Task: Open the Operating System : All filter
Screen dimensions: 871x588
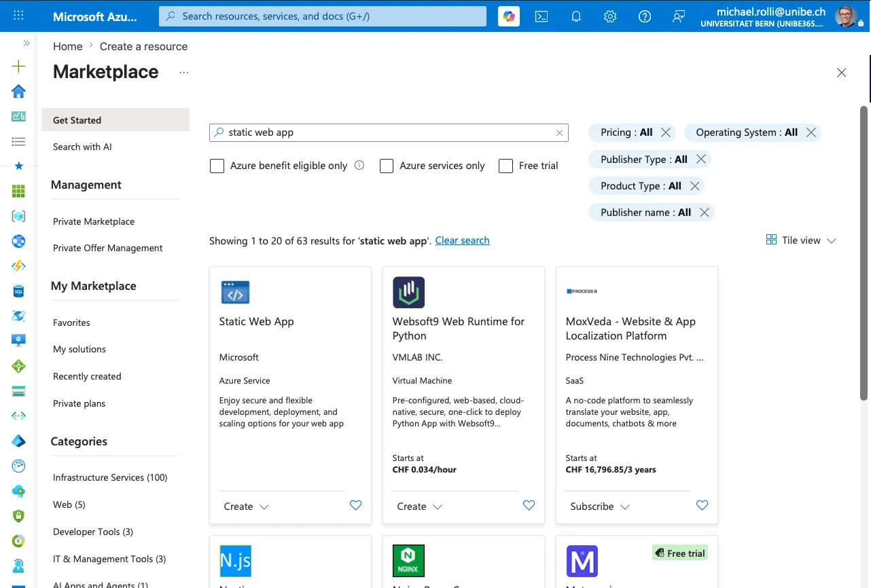Action: click(x=747, y=132)
